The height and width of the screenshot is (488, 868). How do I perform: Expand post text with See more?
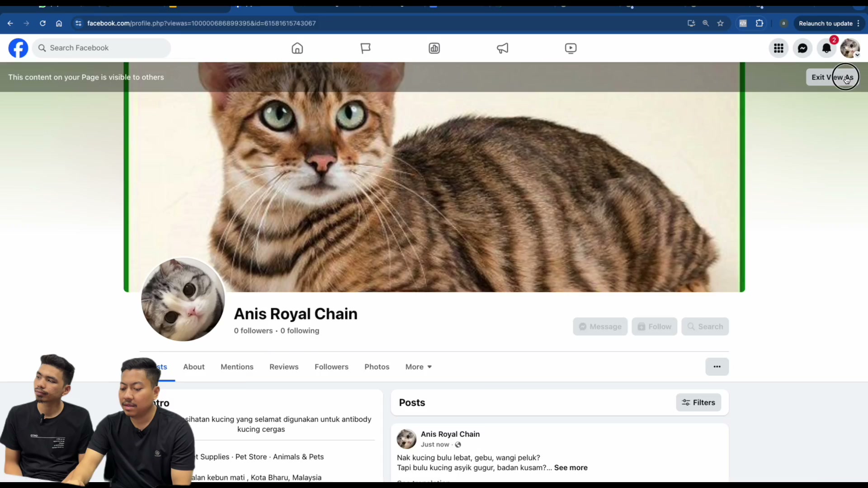tap(571, 468)
